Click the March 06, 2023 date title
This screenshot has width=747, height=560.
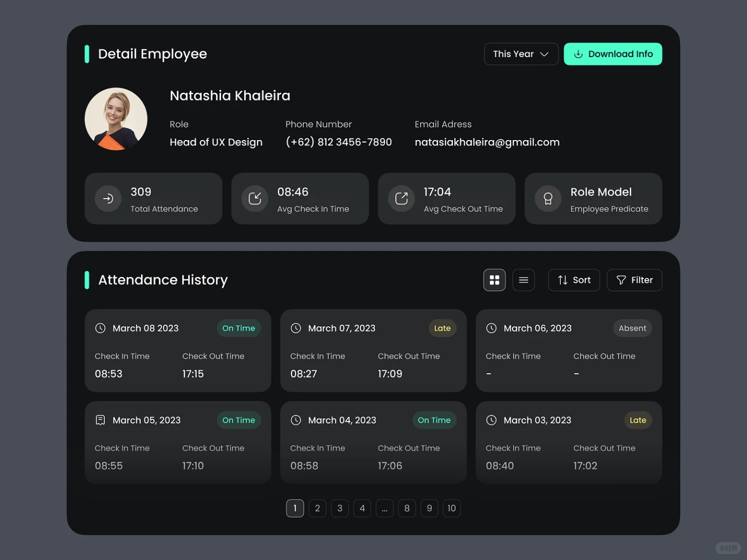pos(538,328)
